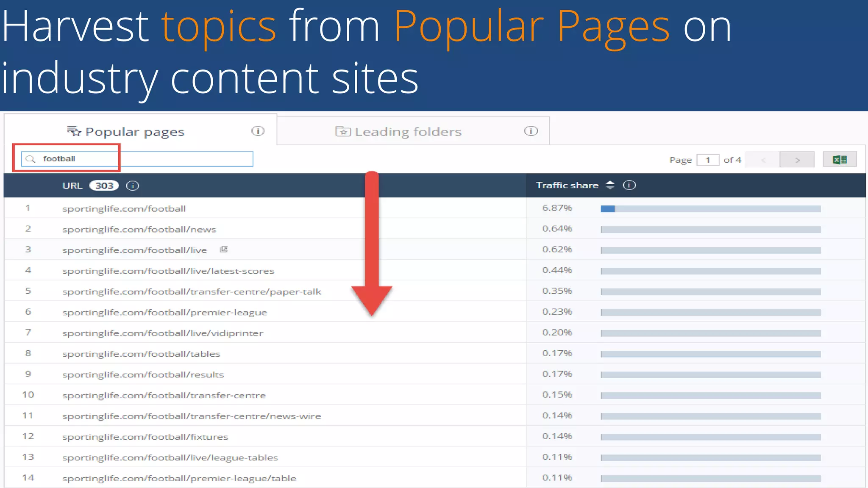Open the sportinglife.com/football/transfer-centre link

[x=164, y=395]
